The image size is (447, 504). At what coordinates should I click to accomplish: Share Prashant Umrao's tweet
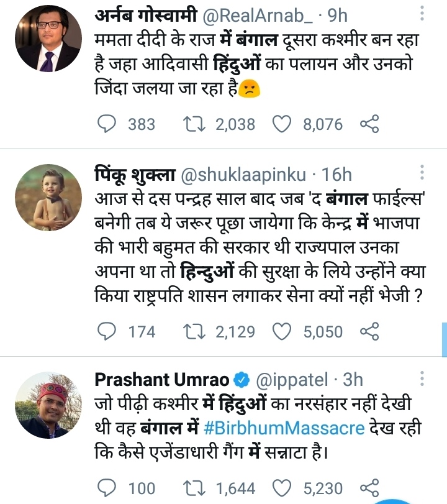point(369,488)
